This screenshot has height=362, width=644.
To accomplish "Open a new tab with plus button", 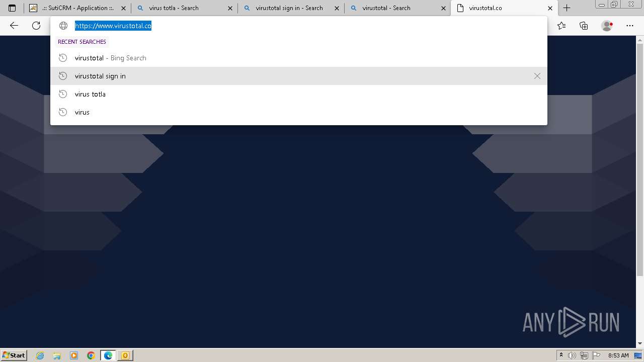I will tap(567, 8).
